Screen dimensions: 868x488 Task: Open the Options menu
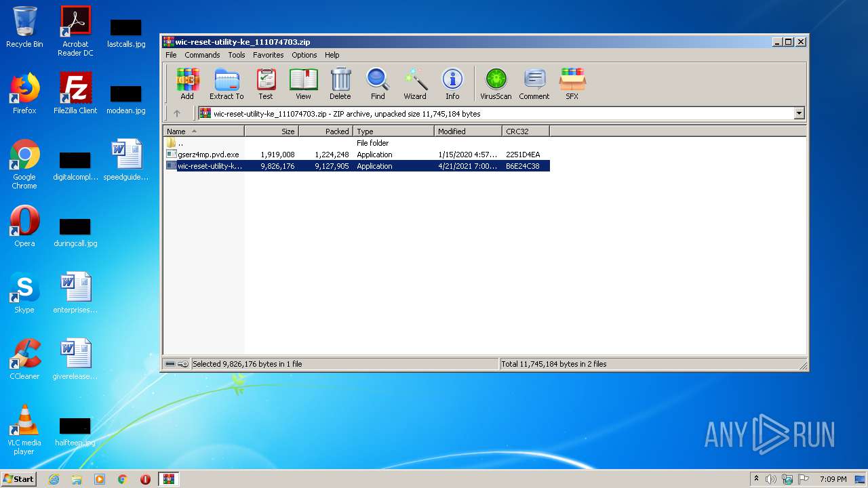(304, 55)
